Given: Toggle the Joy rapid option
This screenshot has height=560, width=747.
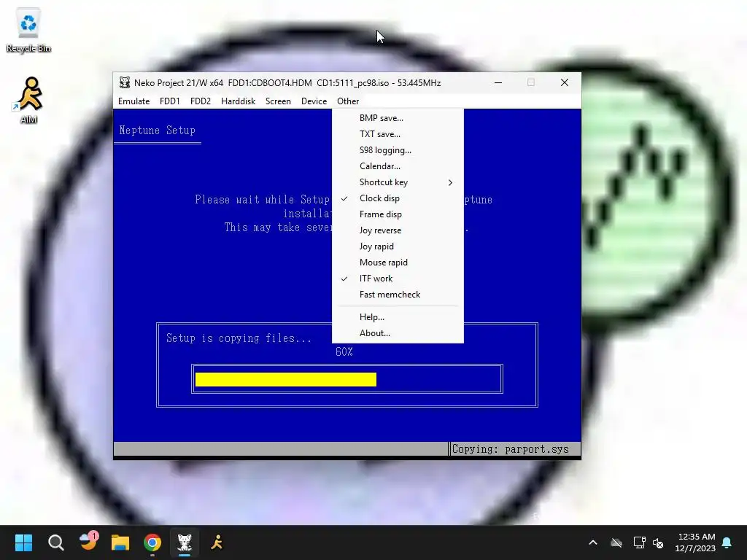Looking at the screenshot, I should pos(398,246).
